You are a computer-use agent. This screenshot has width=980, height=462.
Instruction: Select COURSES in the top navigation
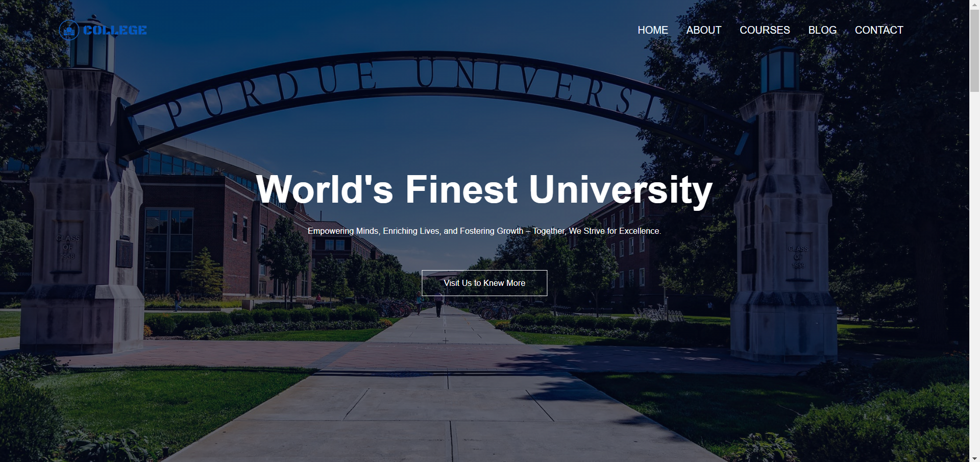coord(764,30)
